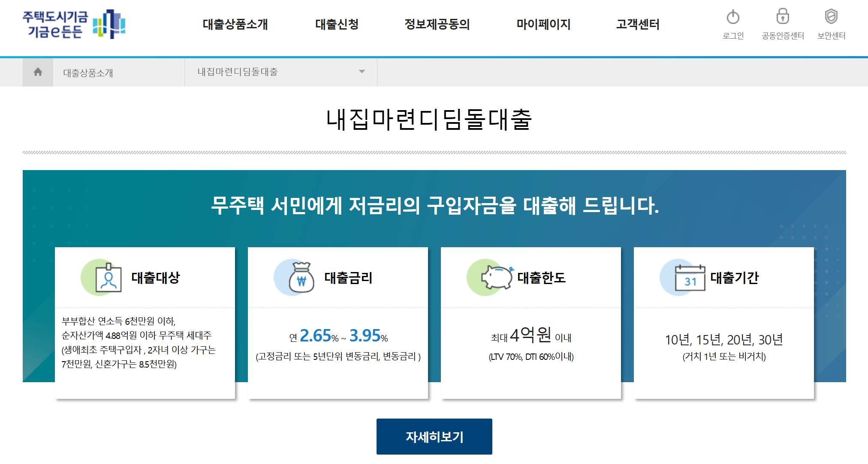
Task: Open the 고객센터 menu
Action: click(x=638, y=25)
